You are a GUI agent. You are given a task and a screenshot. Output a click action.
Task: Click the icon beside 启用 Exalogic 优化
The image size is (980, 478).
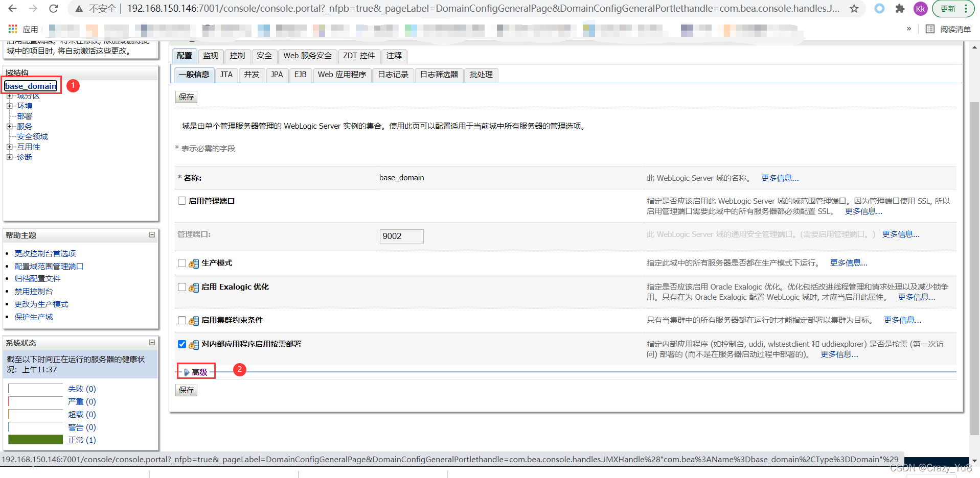[x=194, y=288]
